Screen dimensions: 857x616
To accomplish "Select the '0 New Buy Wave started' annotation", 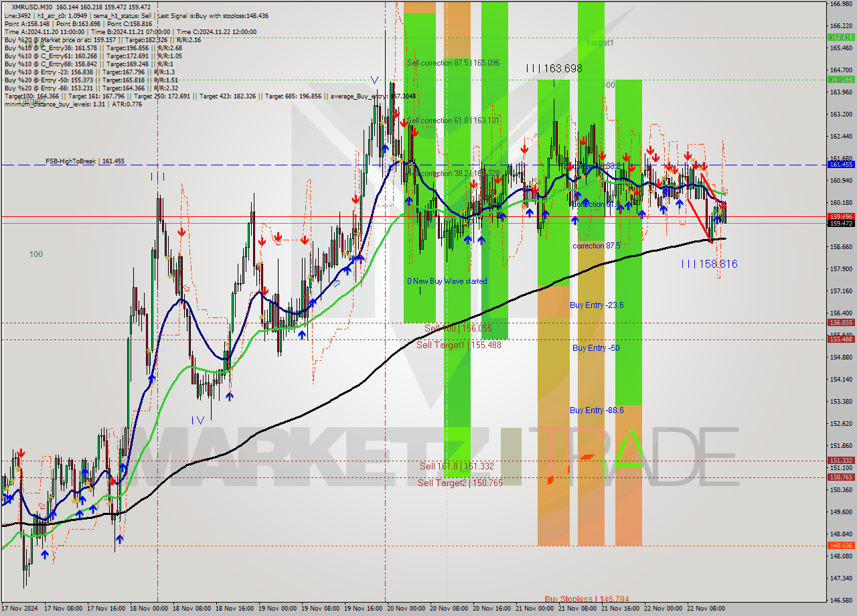I will click(447, 281).
